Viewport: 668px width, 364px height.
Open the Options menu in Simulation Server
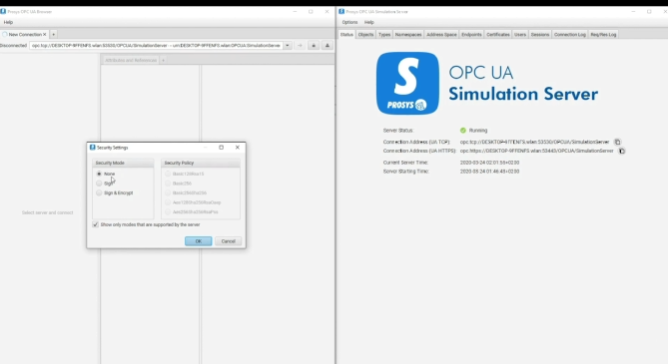350,22
